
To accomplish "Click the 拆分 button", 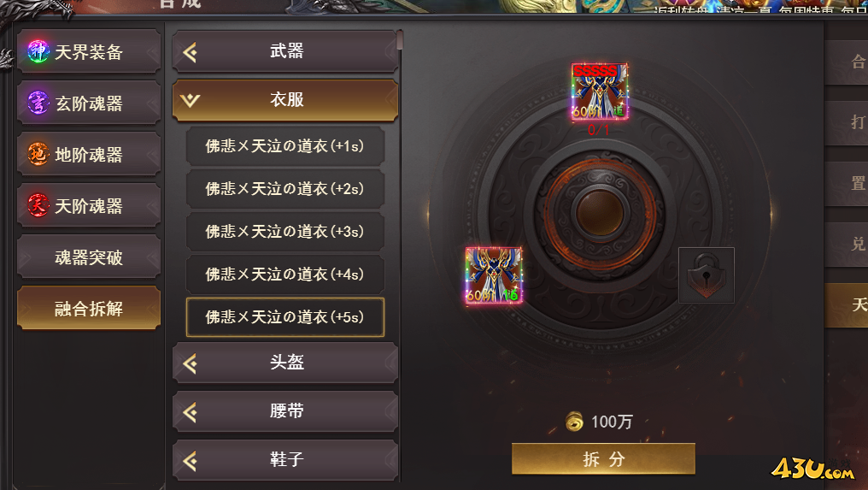I will pos(603,459).
